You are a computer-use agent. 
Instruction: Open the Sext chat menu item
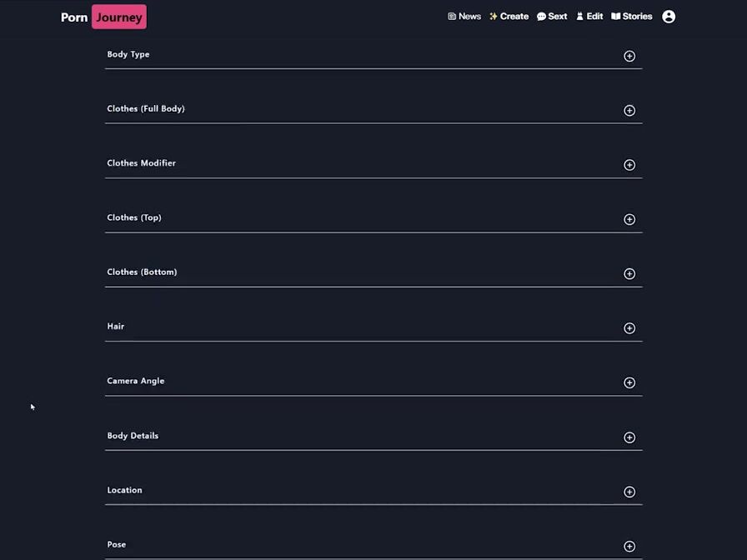click(552, 17)
